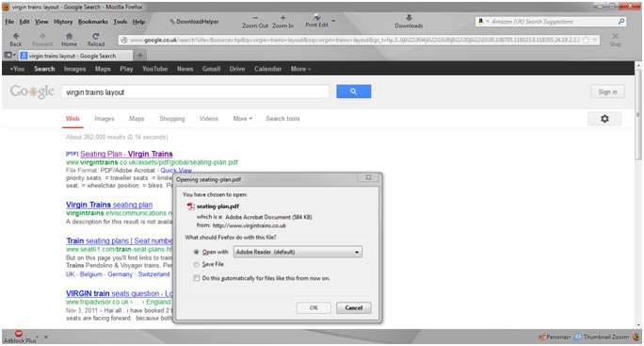Image resolution: width=644 pixels, height=346 pixels.
Task: Open the View menu
Action: pyautogui.click(x=41, y=22)
